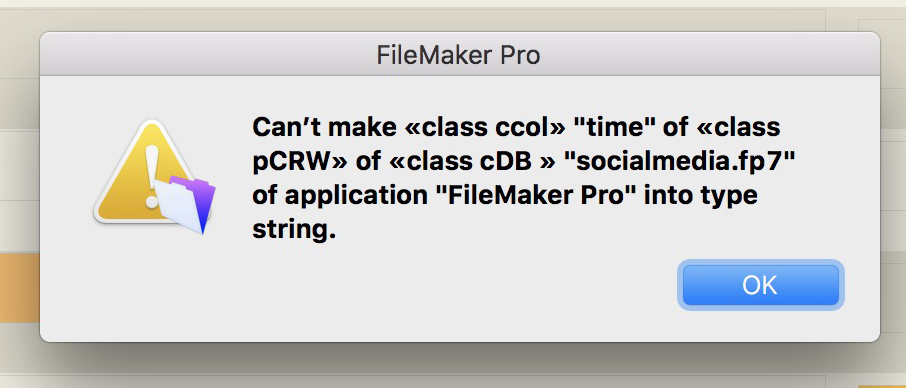Click the word "string." ending the message

294,231
